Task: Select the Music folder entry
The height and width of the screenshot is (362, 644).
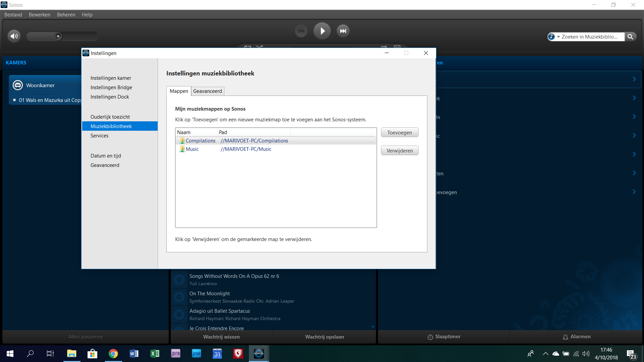Action: [192, 149]
